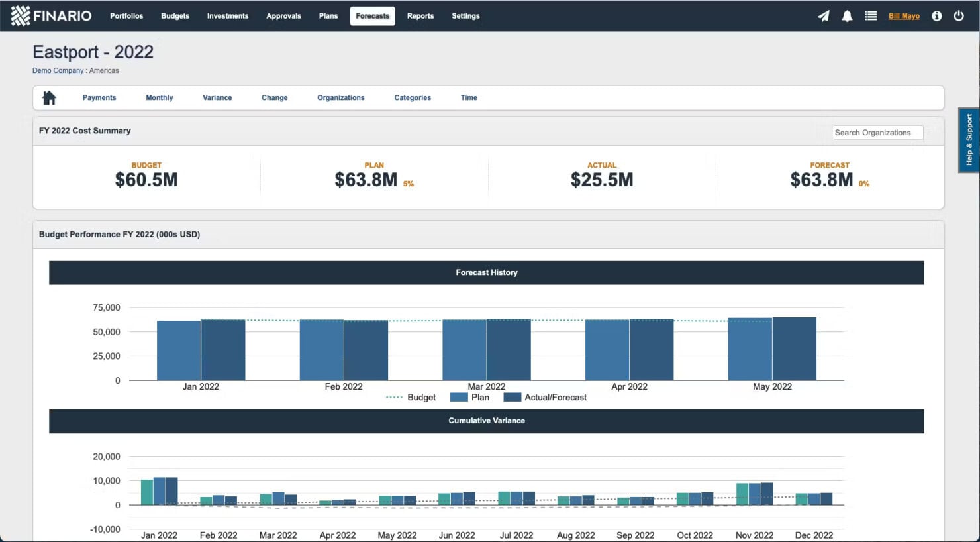Click the Settings menu item

(x=465, y=15)
